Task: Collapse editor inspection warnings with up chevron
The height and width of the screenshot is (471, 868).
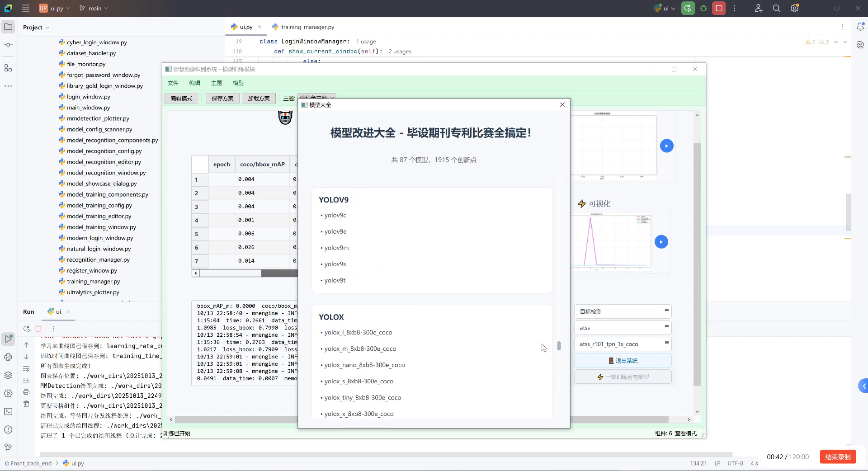Action: pos(835,42)
